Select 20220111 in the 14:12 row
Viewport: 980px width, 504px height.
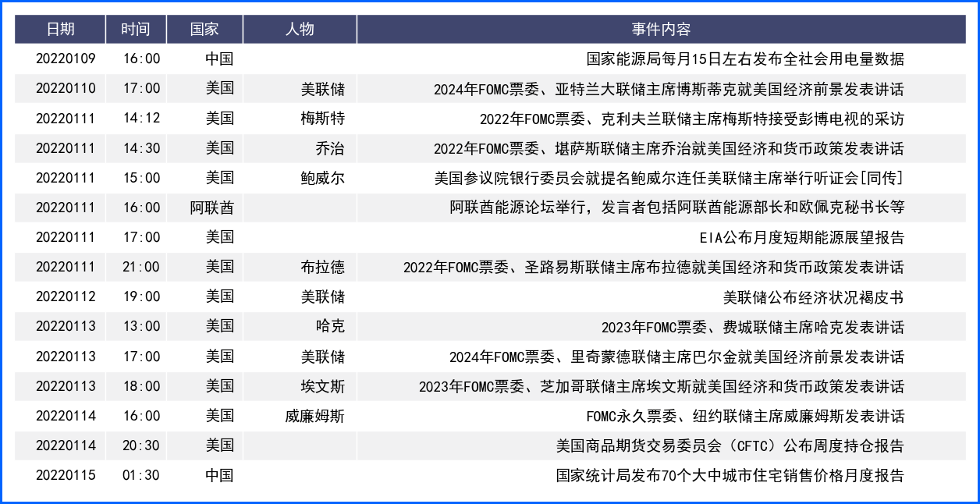point(66,119)
